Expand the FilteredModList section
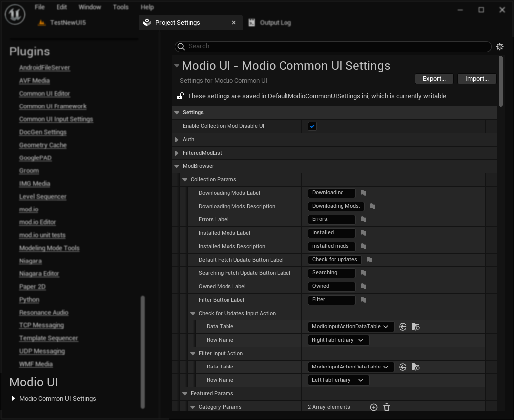Screen dimensions: 514x420 [177, 153]
